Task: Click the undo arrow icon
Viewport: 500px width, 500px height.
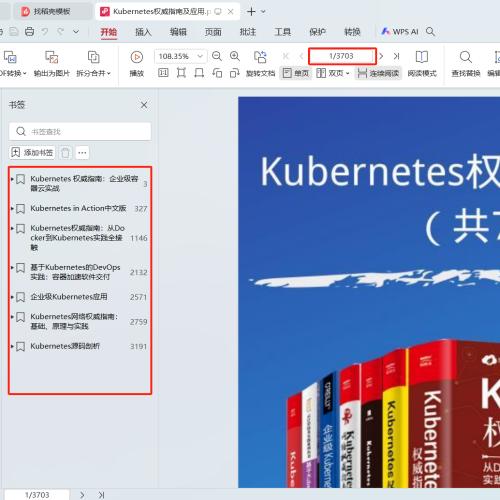Action: (x=45, y=32)
